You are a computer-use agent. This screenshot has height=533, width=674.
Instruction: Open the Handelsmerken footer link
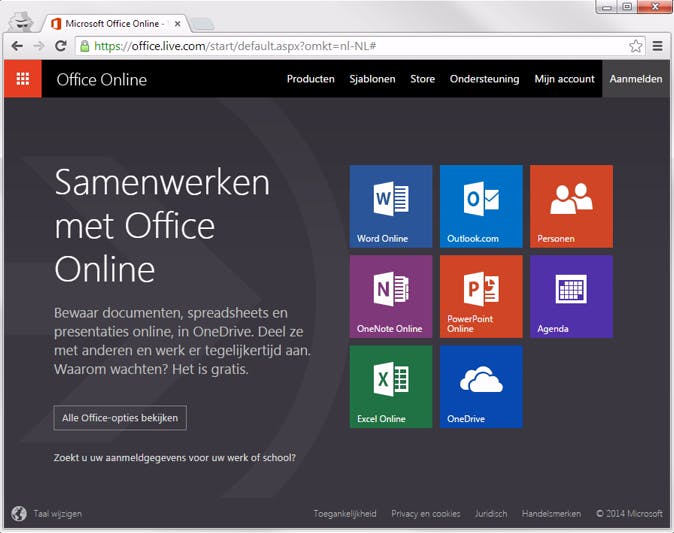(x=551, y=514)
